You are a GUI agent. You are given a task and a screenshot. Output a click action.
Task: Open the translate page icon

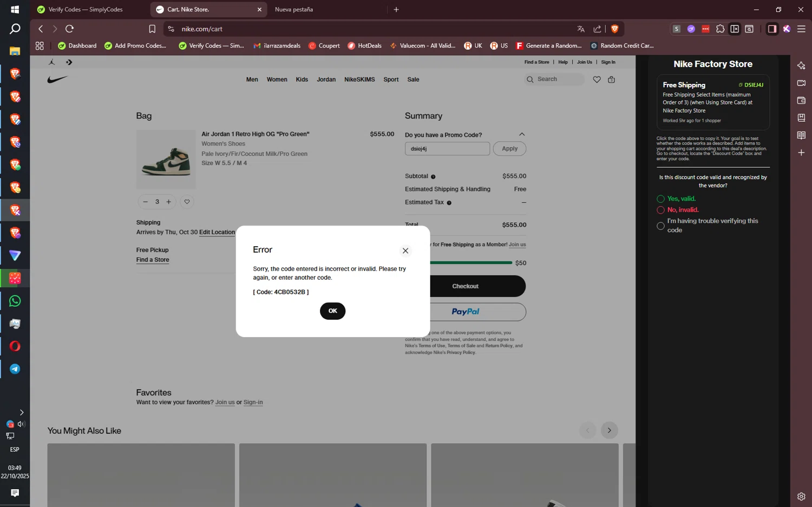(581, 29)
